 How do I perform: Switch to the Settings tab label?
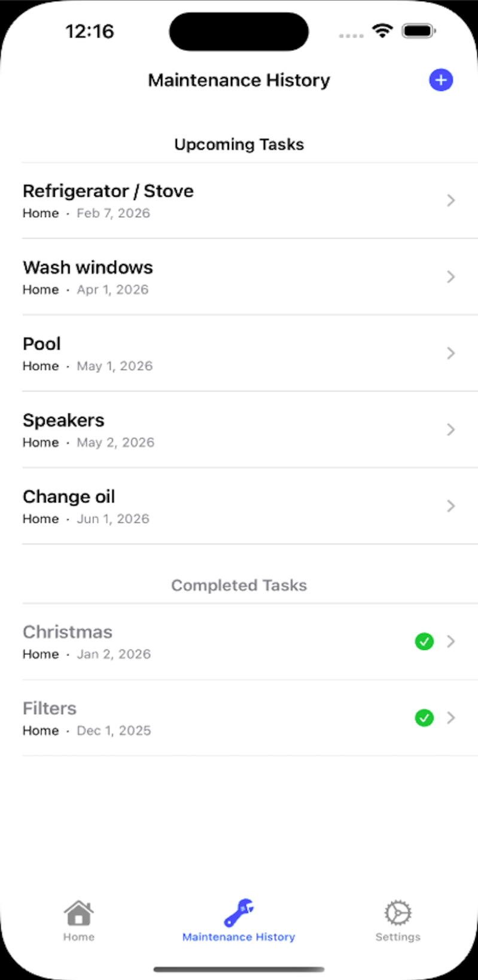point(398,937)
